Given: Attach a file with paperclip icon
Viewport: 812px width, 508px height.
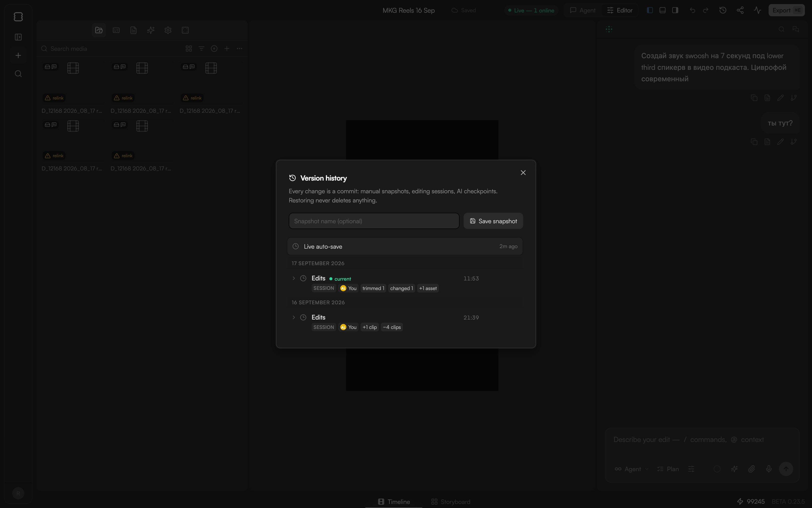Looking at the screenshot, I should click(x=752, y=469).
